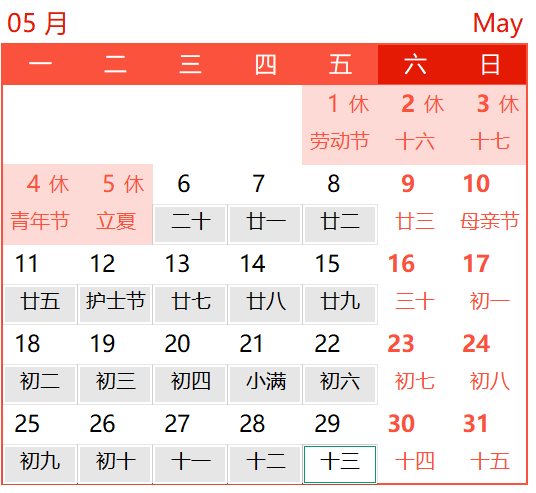The width and height of the screenshot is (536, 493).
Task: Select lunar cell 廿七
Action: pos(190,304)
